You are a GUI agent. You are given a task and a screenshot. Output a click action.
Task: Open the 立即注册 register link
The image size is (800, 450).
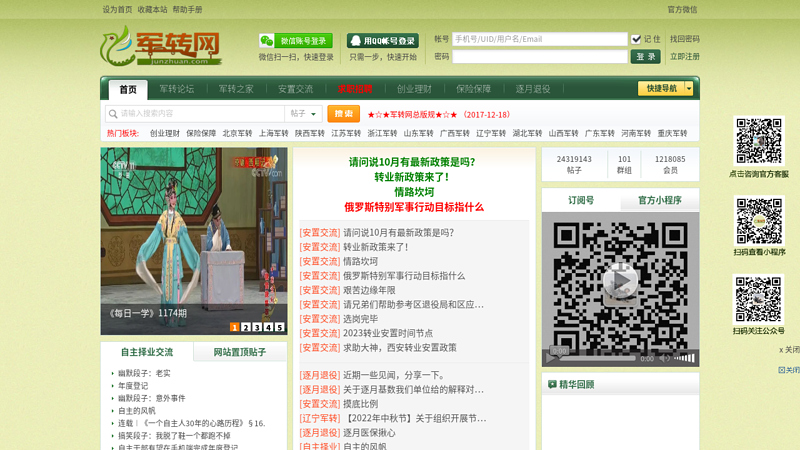click(x=685, y=57)
